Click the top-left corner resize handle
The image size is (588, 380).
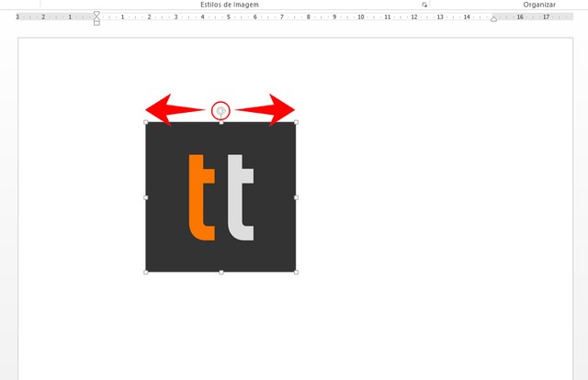point(146,122)
